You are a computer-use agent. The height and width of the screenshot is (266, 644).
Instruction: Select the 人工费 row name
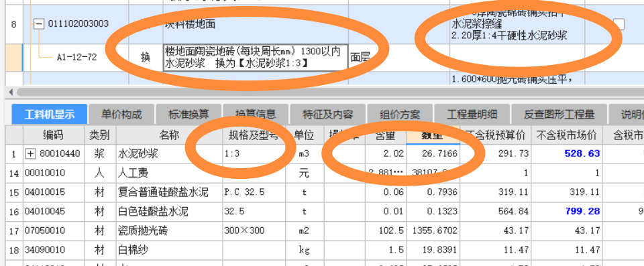pyautogui.click(x=169, y=174)
